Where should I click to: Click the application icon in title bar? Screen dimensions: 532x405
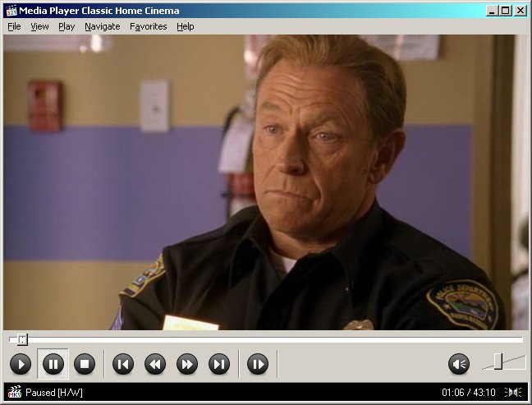pyautogui.click(x=11, y=11)
